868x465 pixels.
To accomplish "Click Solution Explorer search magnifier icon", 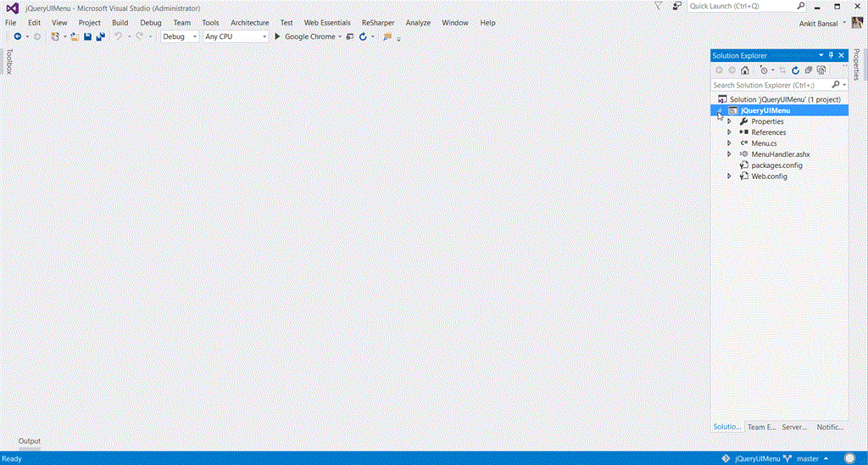I will pyautogui.click(x=836, y=85).
